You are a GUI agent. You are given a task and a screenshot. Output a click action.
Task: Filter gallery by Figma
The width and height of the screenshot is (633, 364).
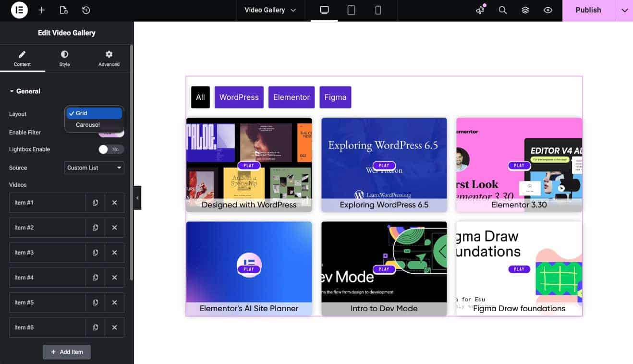(335, 97)
